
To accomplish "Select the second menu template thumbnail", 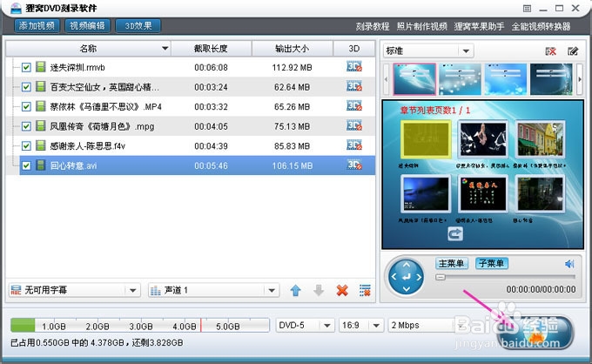I will (x=460, y=79).
